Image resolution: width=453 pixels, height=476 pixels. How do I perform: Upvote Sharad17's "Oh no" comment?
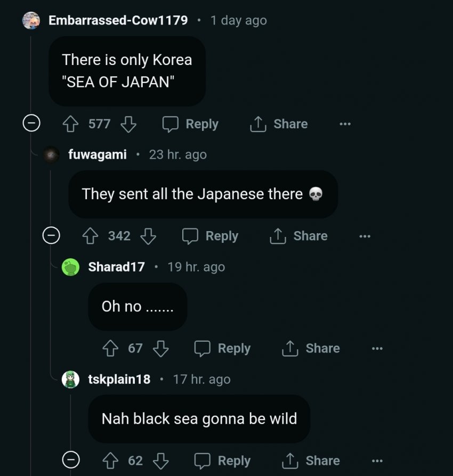pyautogui.click(x=110, y=348)
